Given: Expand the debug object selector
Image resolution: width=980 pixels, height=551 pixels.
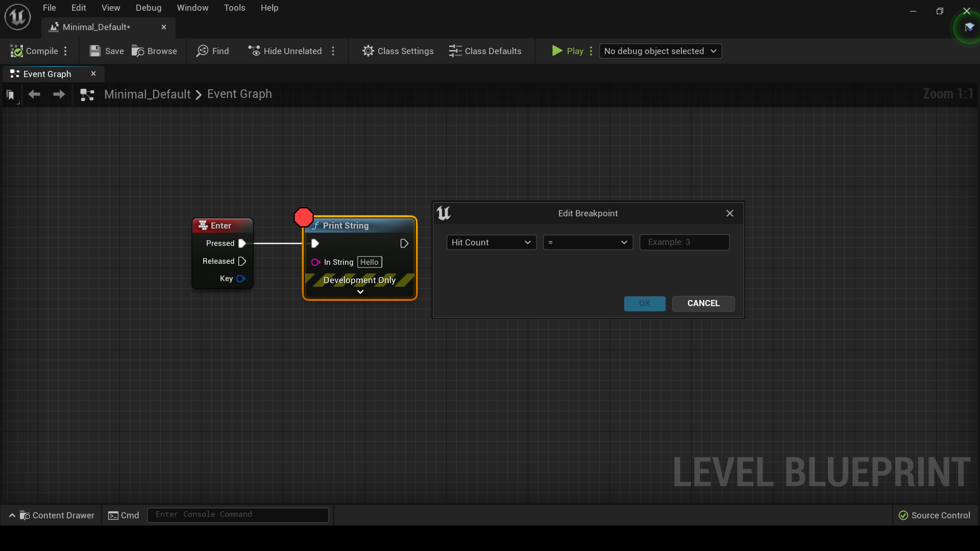Looking at the screenshot, I should coord(660,51).
